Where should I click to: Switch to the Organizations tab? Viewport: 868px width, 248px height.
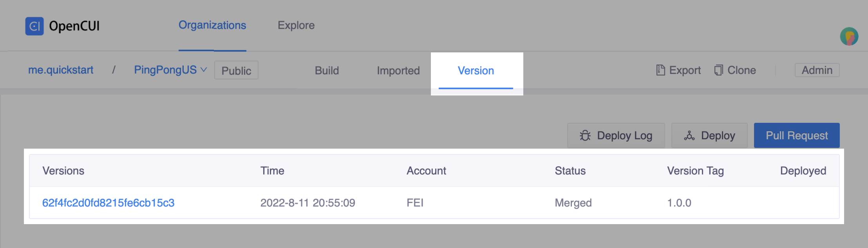click(212, 25)
